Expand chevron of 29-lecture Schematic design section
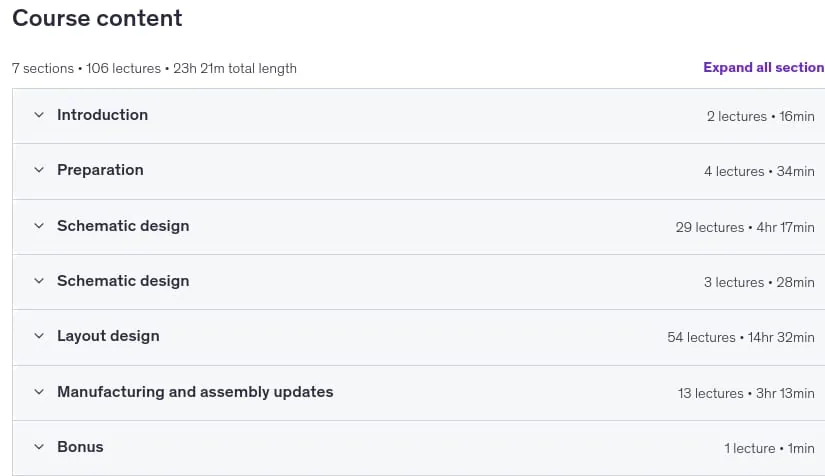 pos(39,226)
